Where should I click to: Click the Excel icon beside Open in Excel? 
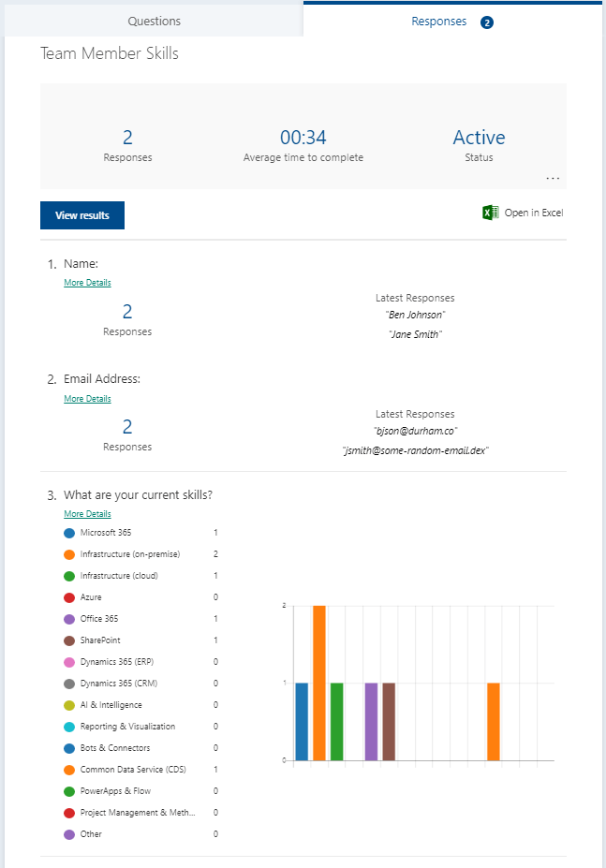click(x=490, y=213)
